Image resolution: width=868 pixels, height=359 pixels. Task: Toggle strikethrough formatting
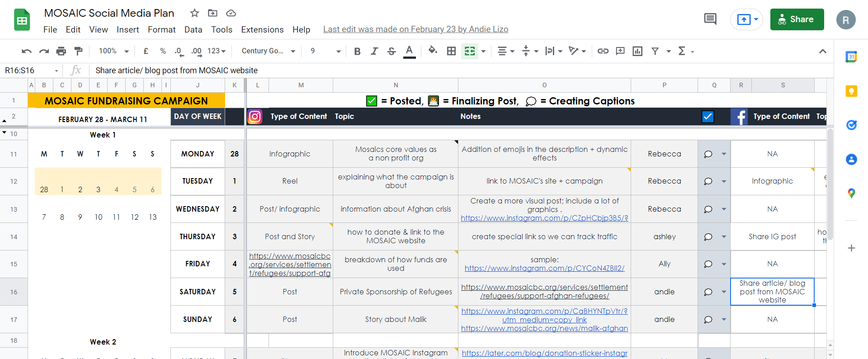click(392, 51)
